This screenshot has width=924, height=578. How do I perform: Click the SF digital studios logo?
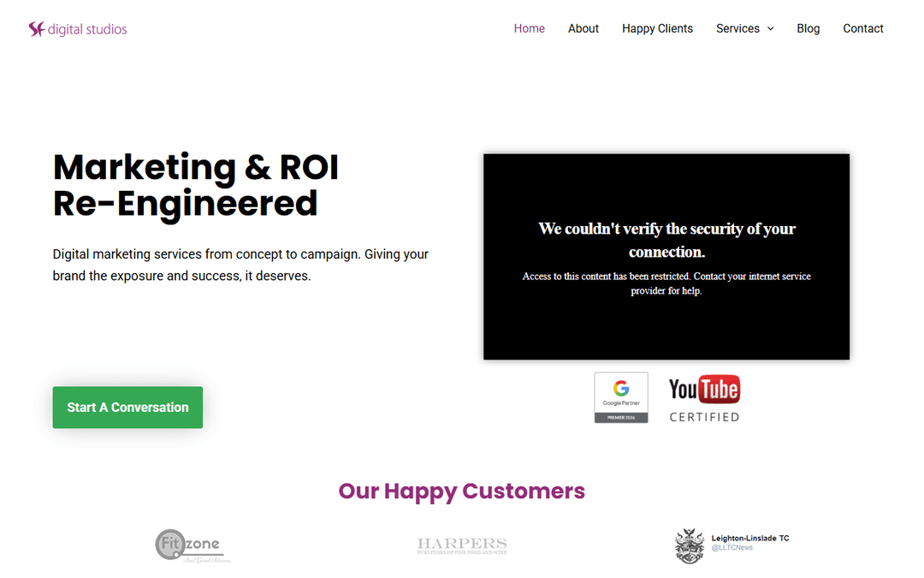(78, 29)
